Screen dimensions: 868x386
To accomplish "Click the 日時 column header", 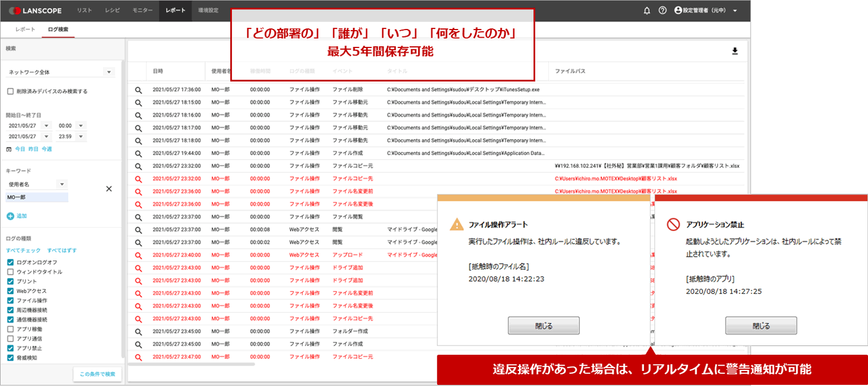I will [x=157, y=71].
